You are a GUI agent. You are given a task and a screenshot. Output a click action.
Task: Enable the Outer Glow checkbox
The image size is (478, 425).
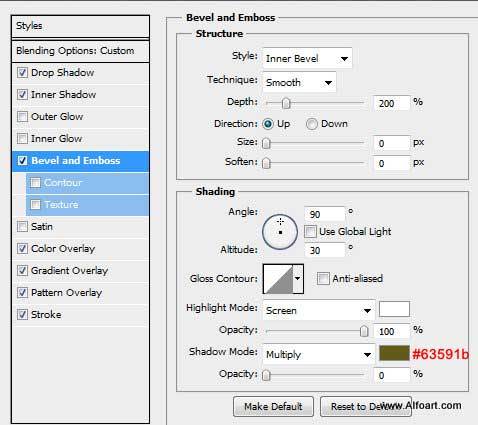[22, 117]
